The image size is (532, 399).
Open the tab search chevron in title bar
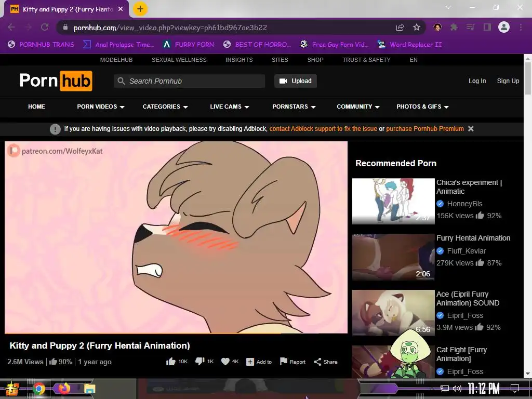coord(448,7)
